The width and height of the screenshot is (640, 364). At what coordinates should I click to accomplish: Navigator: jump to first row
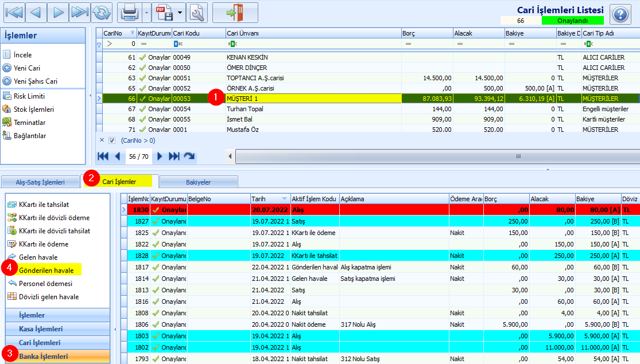coord(103,156)
